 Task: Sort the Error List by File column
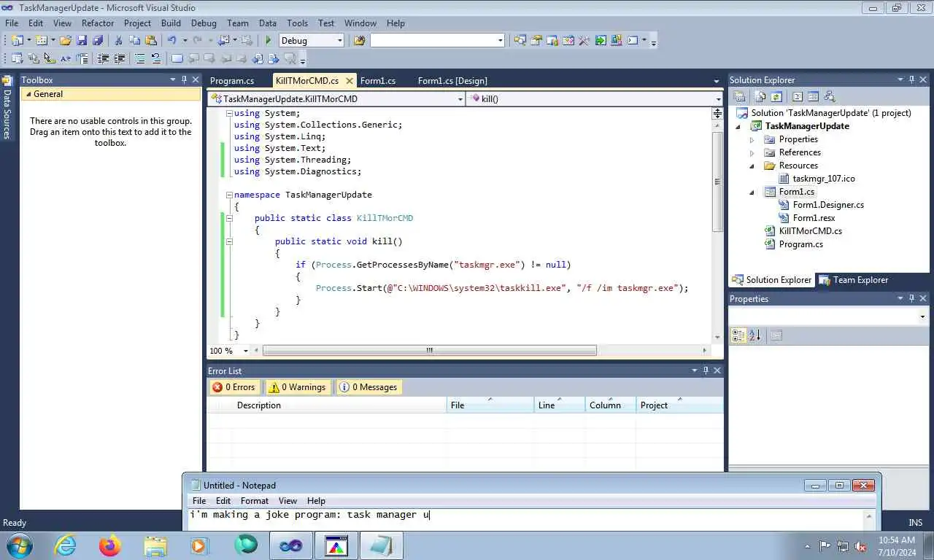point(490,405)
